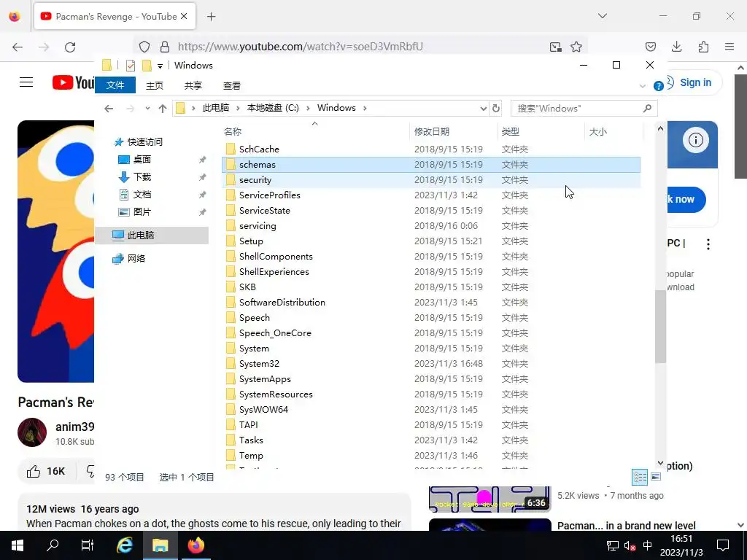Viewport: 747px width, 560px height.
Task: Open 'Pacman... in a brand new level' video
Action: coord(627,526)
